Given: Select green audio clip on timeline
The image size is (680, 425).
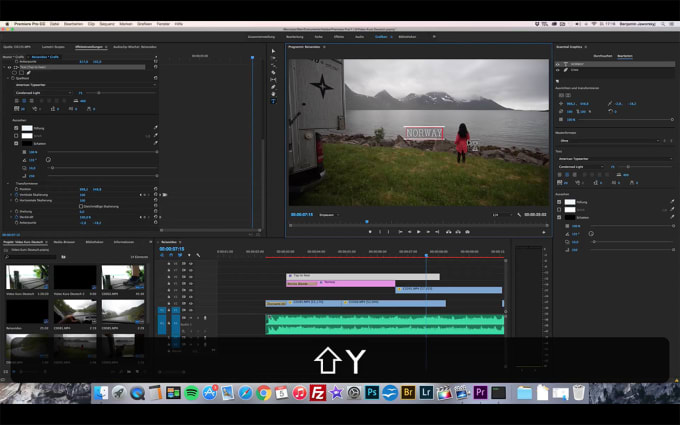Looking at the screenshot, I should point(385,324).
